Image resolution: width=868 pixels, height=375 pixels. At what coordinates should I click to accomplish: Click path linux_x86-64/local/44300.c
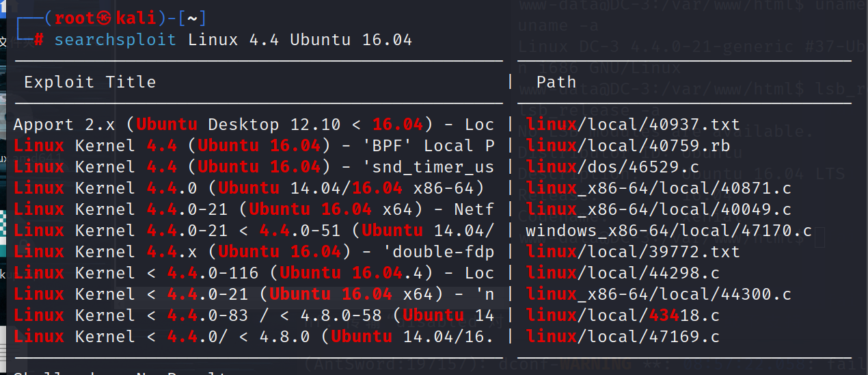tap(658, 294)
